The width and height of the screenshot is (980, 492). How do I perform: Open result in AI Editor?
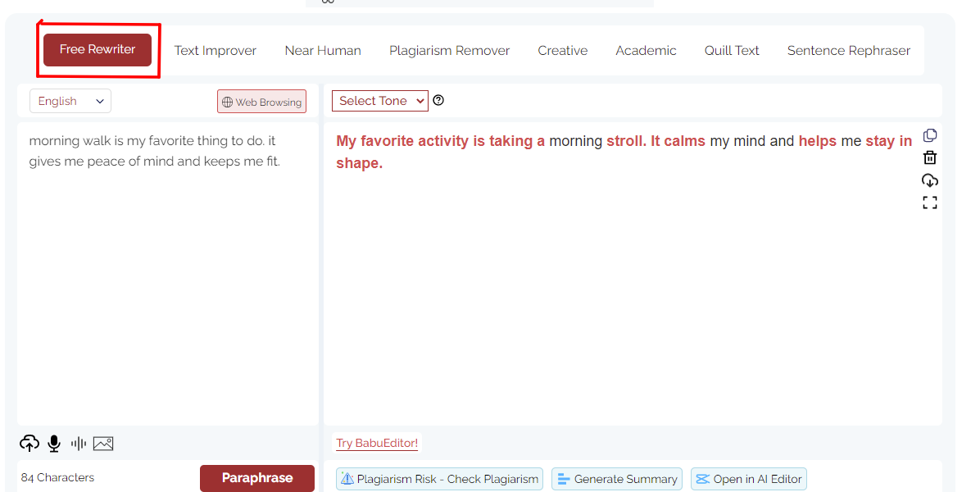coord(749,479)
